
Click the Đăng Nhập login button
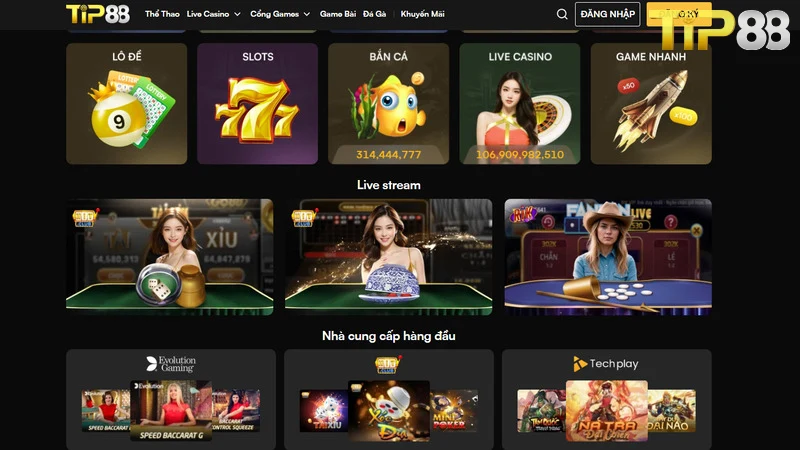[x=608, y=14]
